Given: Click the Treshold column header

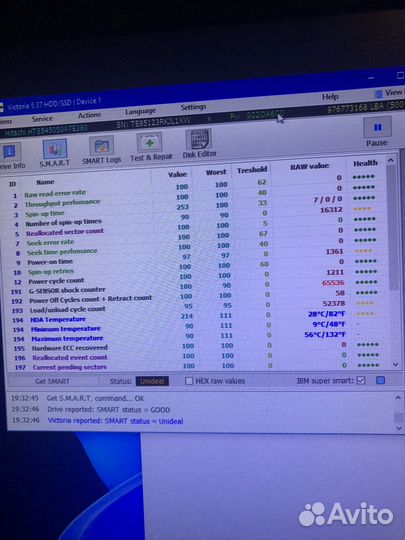Looking at the screenshot, I should click(x=252, y=170).
